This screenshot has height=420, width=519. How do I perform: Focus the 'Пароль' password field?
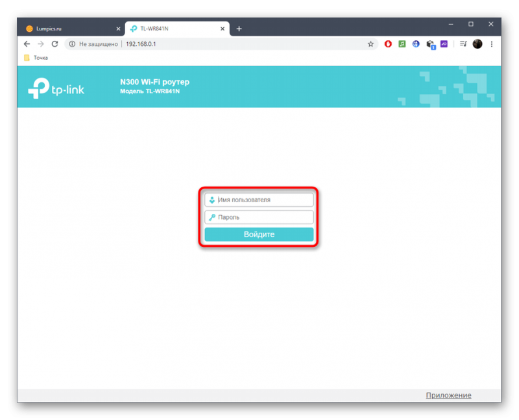click(259, 217)
